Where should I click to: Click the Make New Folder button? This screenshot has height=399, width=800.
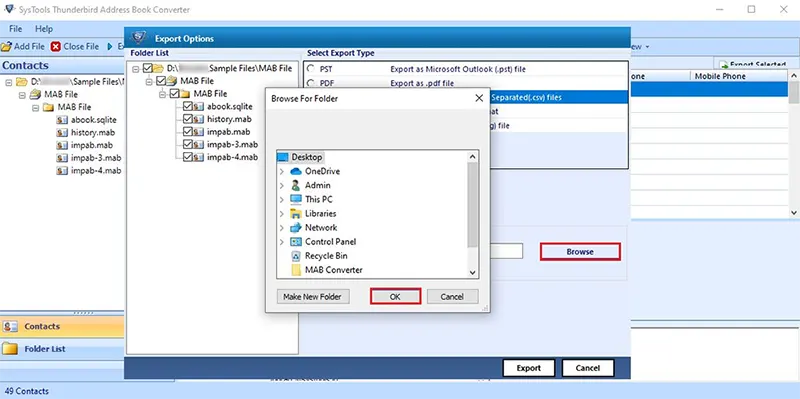tap(313, 296)
